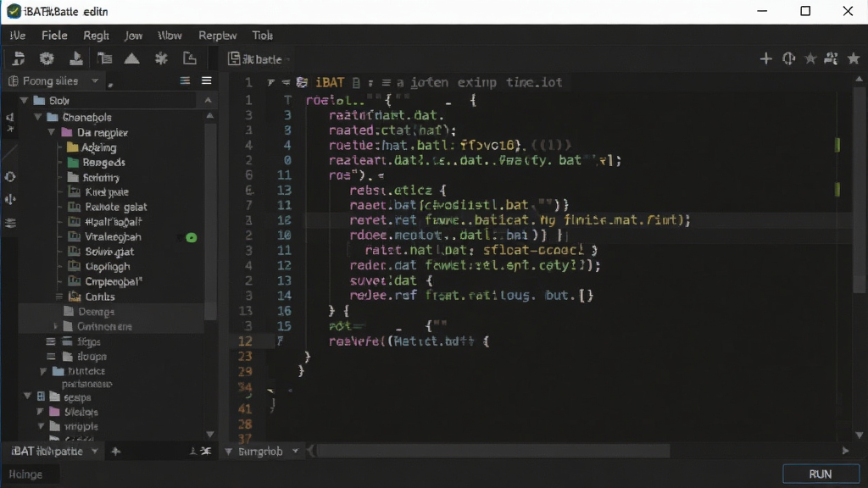Click the rightmost star icon above the editor
This screenshot has width=868, height=488.
pos(854,58)
